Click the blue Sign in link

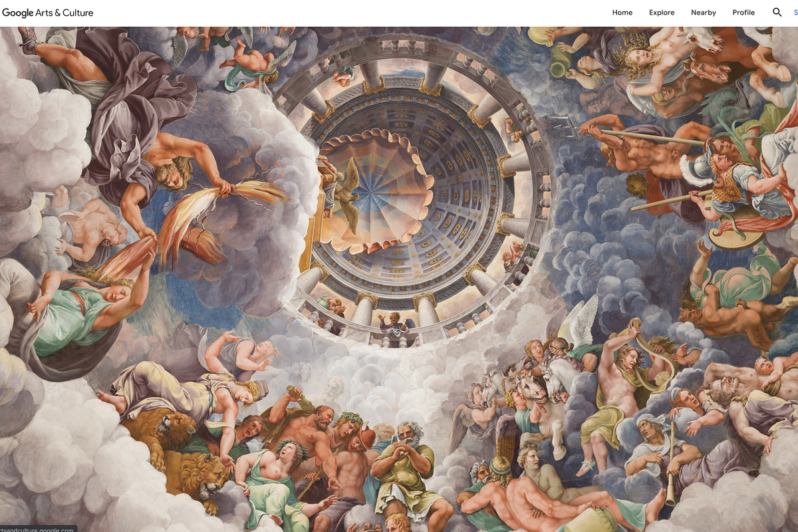pos(795,12)
